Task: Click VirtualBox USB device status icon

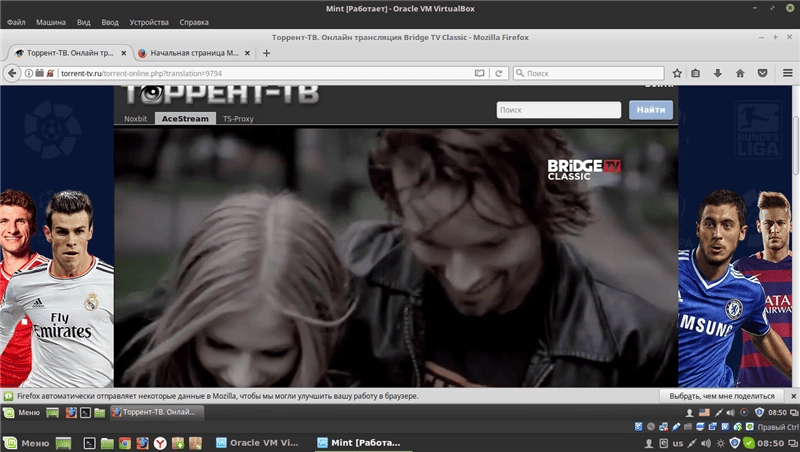Action: click(676, 426)
